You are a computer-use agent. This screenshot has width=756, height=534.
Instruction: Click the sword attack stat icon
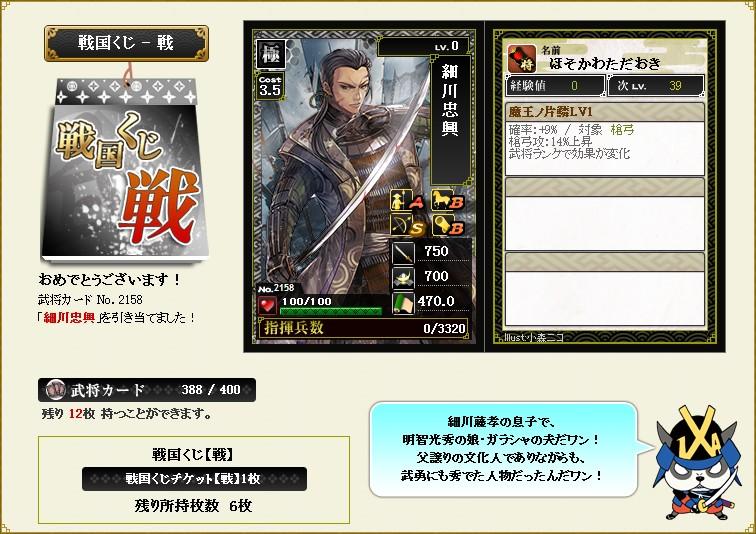click(x=403, y=253)
